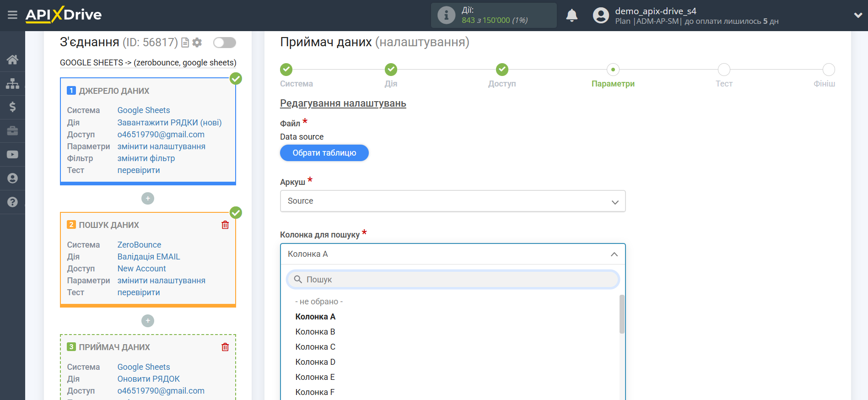The image size is (868, 400).
Task: Click the Пошук search field
Action: (453, 280)
